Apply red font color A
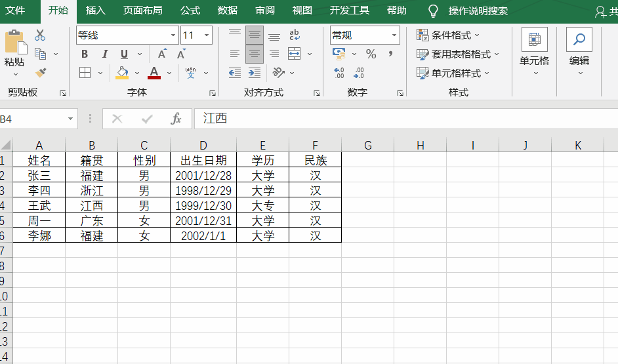 [154, 73]
